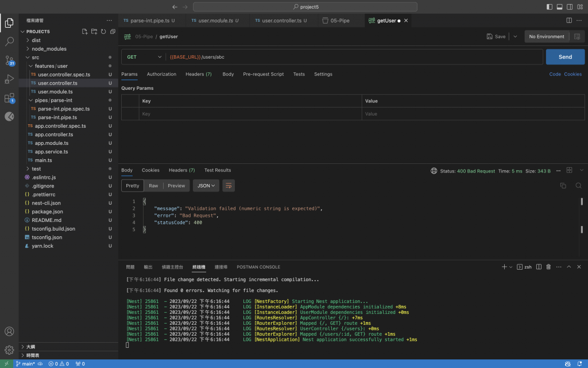Open the JSON format dropdown

(x=206, y=186)
